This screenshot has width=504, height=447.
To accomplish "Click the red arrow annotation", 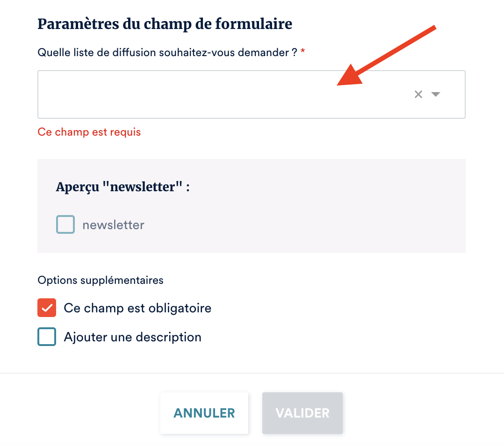I will 388,56.
